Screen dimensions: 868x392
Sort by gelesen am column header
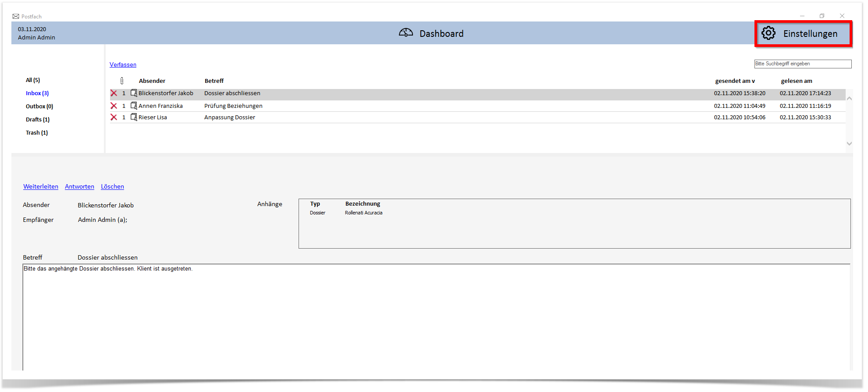pyautogui.click(x=797, y=81)
